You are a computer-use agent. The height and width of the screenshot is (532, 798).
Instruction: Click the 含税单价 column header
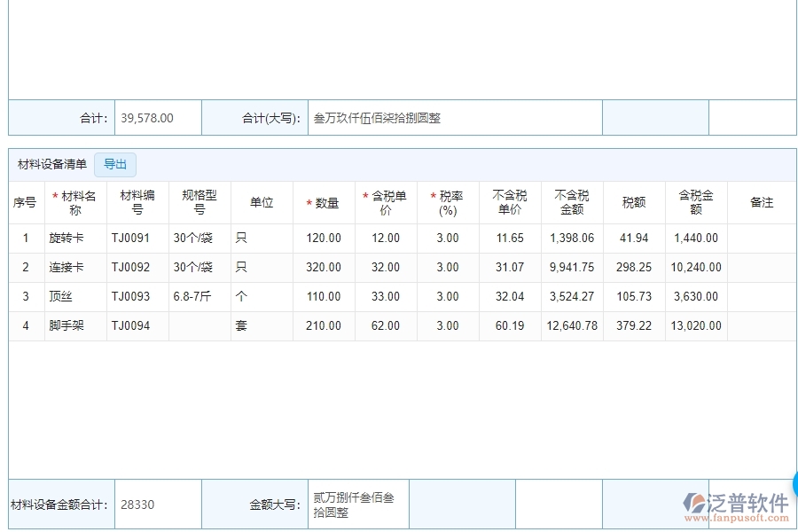386,201
